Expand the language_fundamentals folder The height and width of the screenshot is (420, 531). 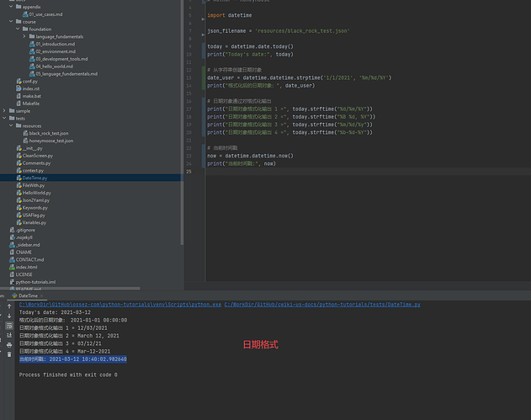click(x=24, y=36)
